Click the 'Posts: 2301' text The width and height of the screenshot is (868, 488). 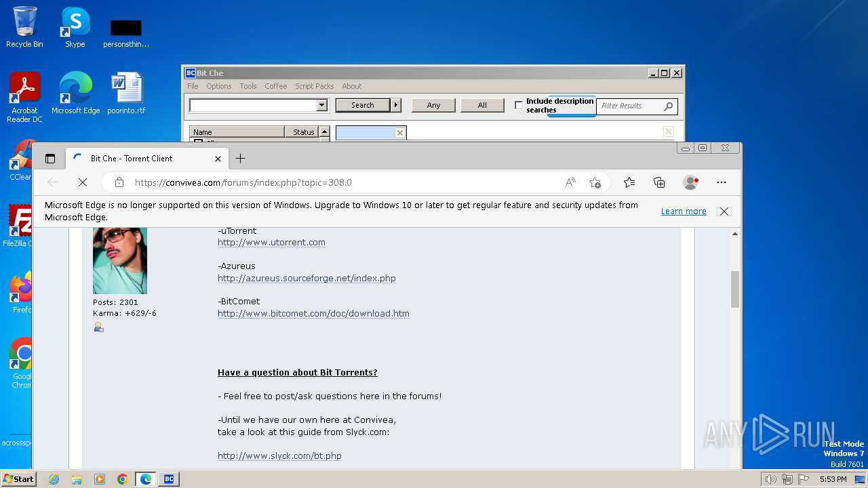115,302
